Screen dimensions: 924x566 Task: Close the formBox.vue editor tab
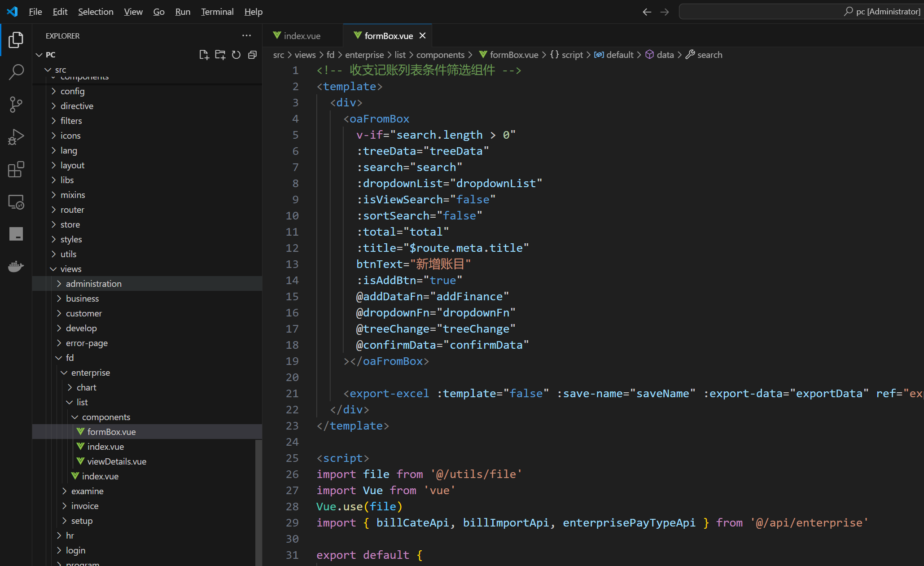click(422, 35)
